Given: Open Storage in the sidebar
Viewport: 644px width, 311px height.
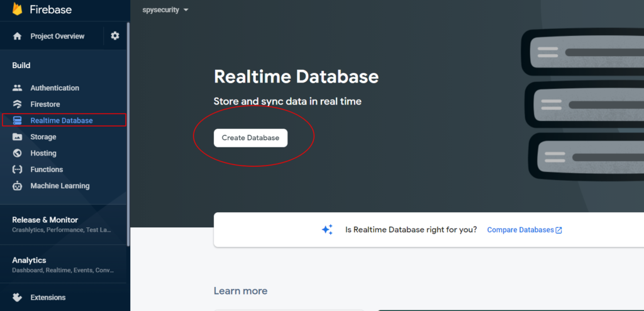Looking at the screenshot, I should click(x=43, y=137).
